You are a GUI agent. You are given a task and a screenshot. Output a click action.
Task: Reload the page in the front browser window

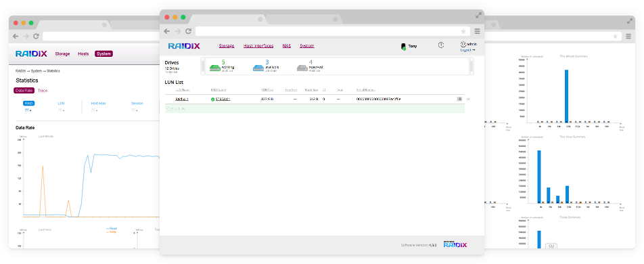189,31
